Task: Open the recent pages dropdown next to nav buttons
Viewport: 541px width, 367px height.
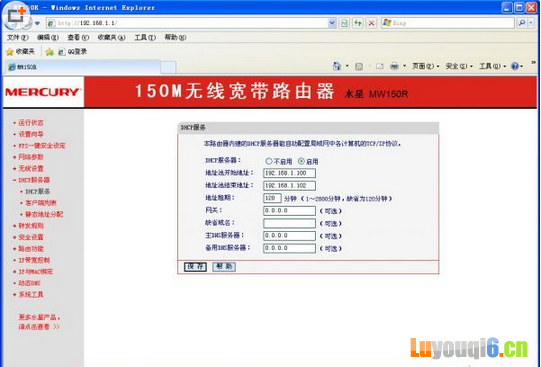Action: coord(38,23)
